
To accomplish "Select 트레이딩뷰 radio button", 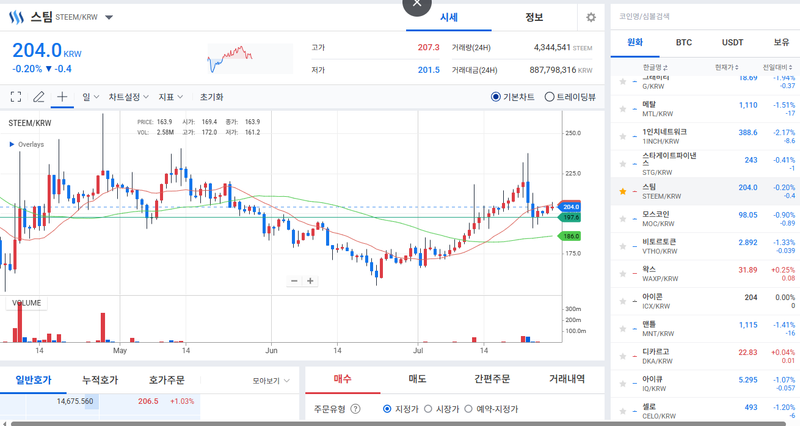I will [x=549, y=97].
